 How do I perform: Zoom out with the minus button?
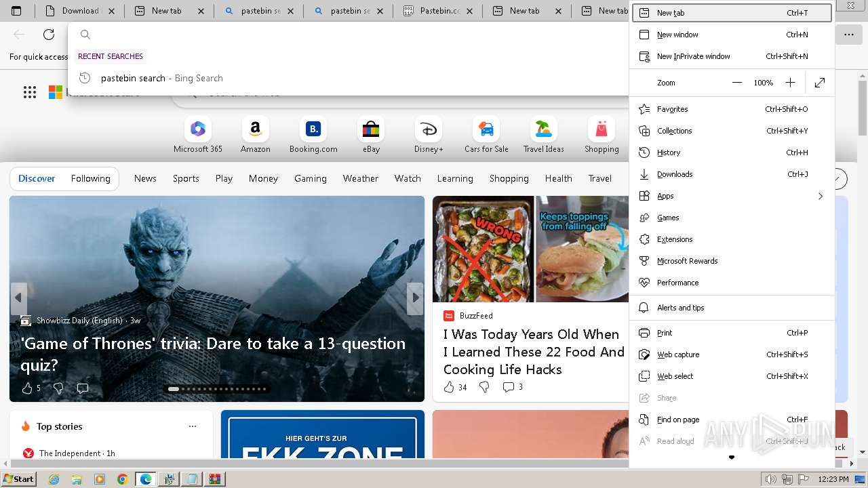coord(737,83)
